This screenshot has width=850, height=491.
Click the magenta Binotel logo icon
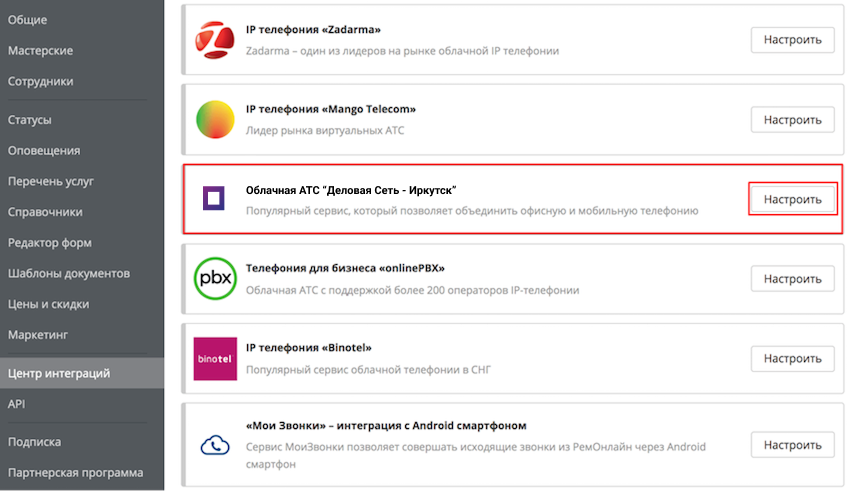click(215, 358)
